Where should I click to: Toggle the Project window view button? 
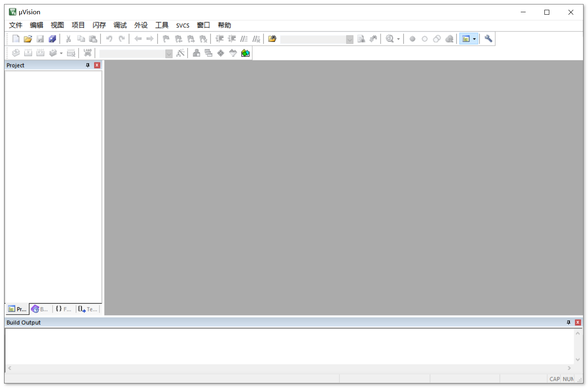466,39
